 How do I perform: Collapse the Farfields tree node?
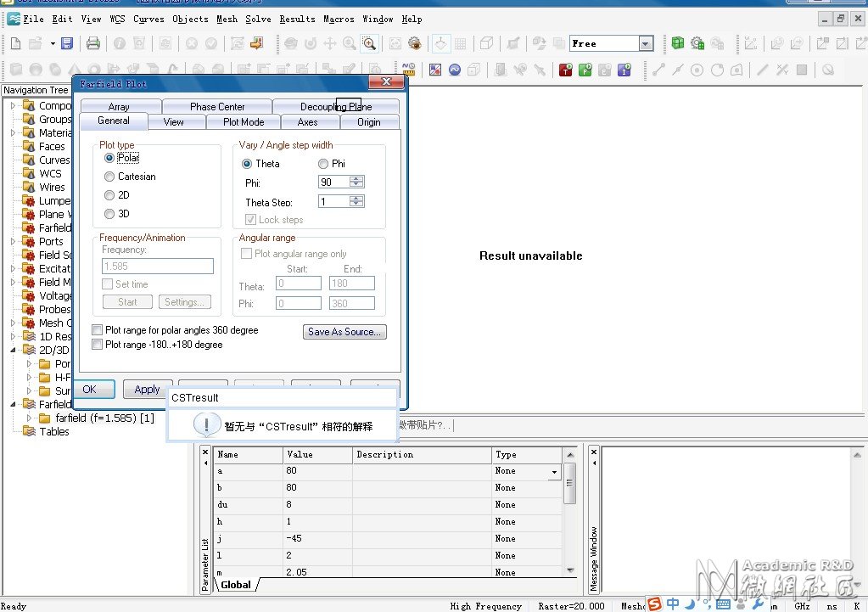14,404
